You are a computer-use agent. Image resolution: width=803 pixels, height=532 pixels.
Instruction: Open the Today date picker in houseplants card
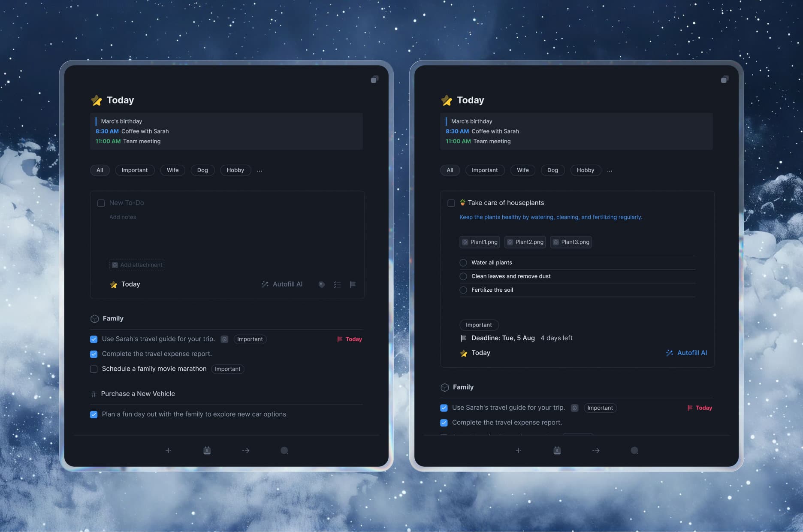pyautogui.click(x=475, y=353)
